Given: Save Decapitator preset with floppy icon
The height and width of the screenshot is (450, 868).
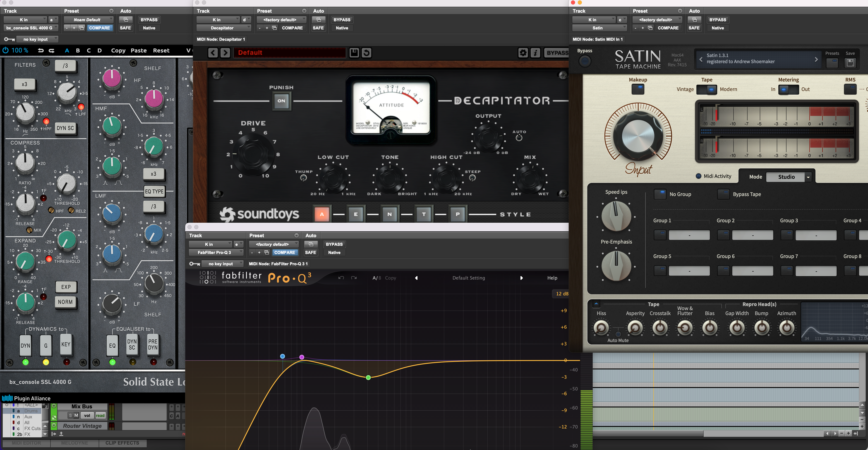Looking at the screenshot, I should tap(354, 53).
